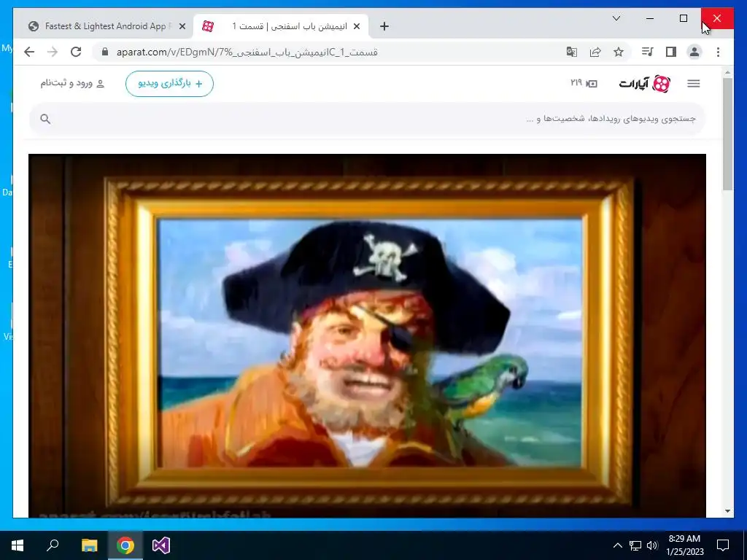This screenshot has height=560, width=747.
Task: Click scrollbar down arrow
Action: point(727,511)
